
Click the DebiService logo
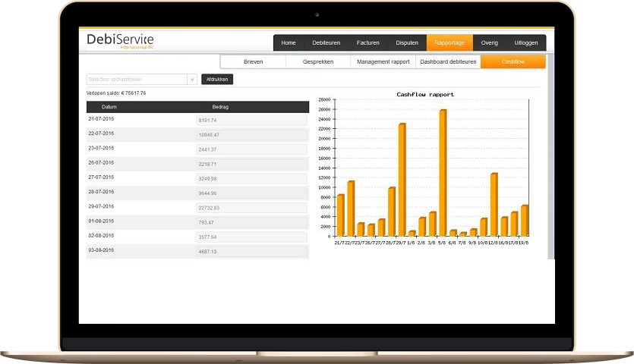coord(120,41)
